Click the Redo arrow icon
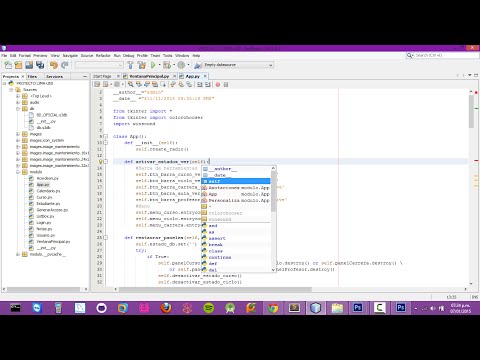 65,65
